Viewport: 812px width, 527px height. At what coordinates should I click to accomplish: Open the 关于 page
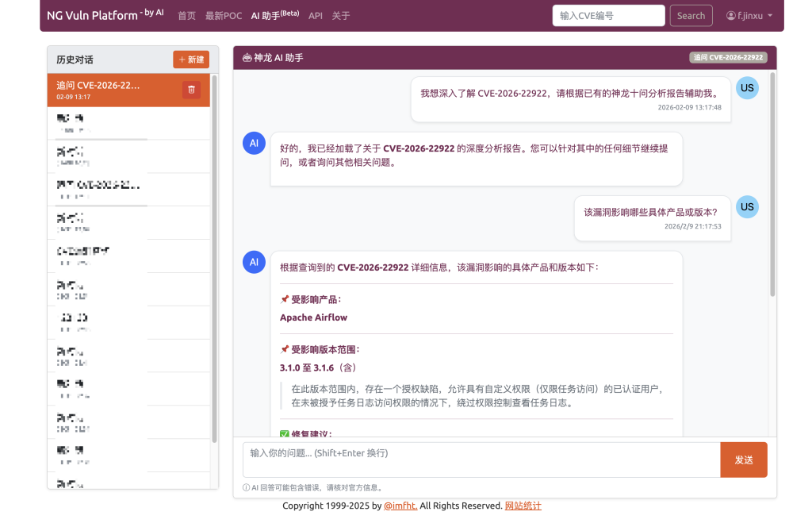point(341,16)
